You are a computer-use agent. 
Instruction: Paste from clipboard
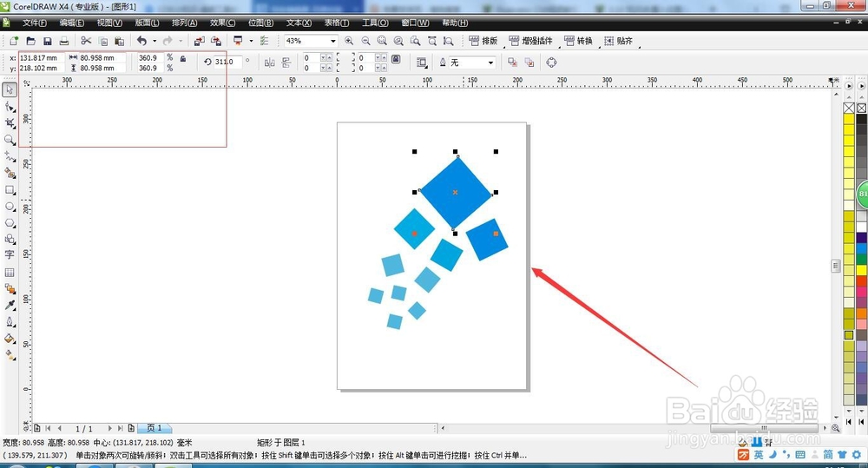pyautogui.click(x=119, y=41)
